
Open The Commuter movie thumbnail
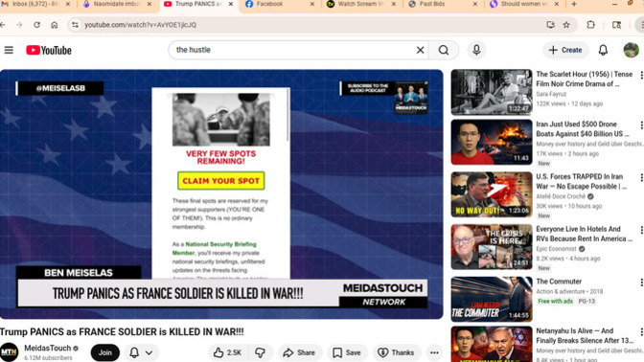tap(492, 299)
